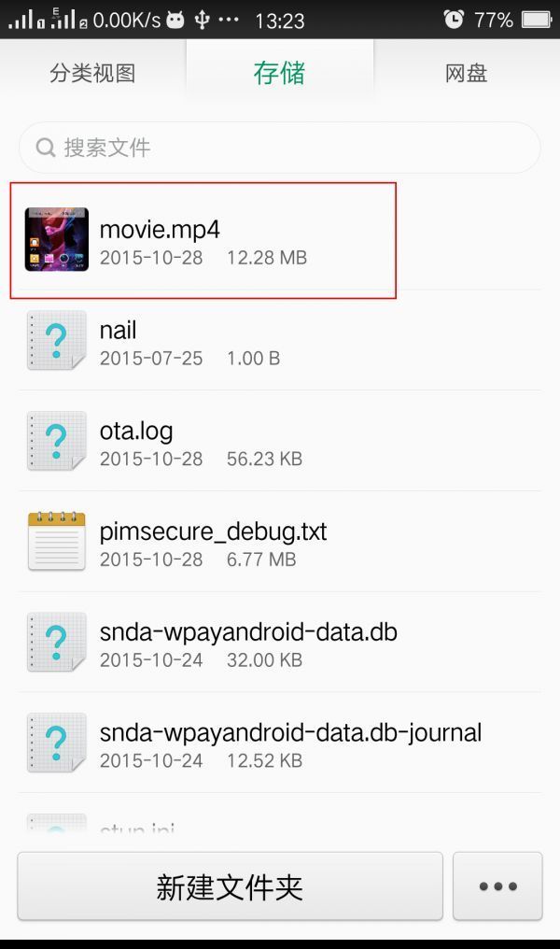The height and width of the screenshot is (949, 560).
Task: Tap the magnifier search icon
Action: (x=46, y=147)
